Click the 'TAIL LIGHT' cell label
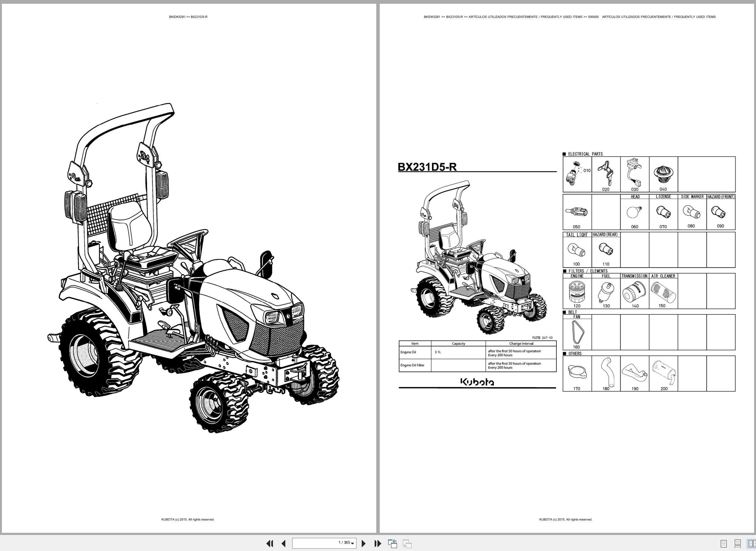Screen dimensions: 756x551 [577, 235]
